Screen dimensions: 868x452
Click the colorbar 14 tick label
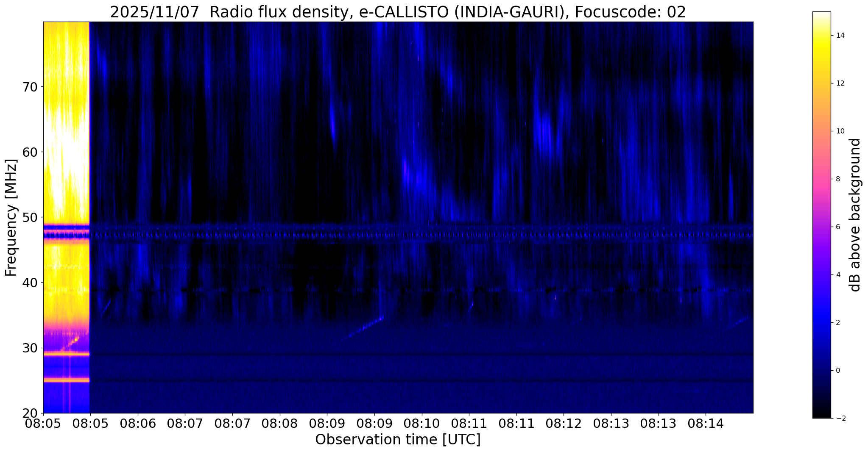pyautogui.click(x=840, y=36)
